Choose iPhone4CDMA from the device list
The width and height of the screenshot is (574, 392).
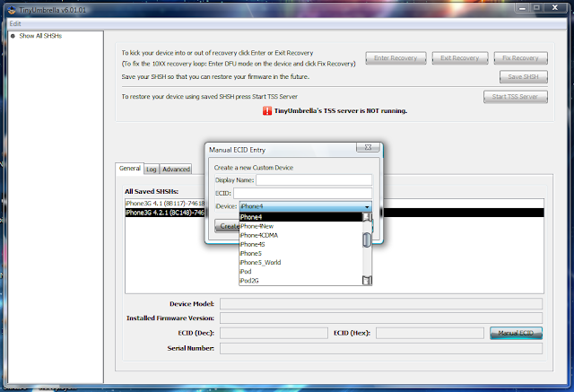coord(301,235)
